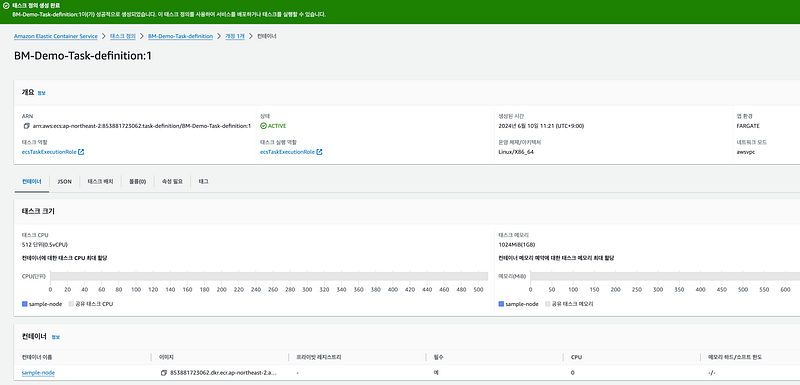This screenshot has height=385, width=800.
Task: Click sample-node legend swatch under CPU chart
Action: (x=24, y=304)
